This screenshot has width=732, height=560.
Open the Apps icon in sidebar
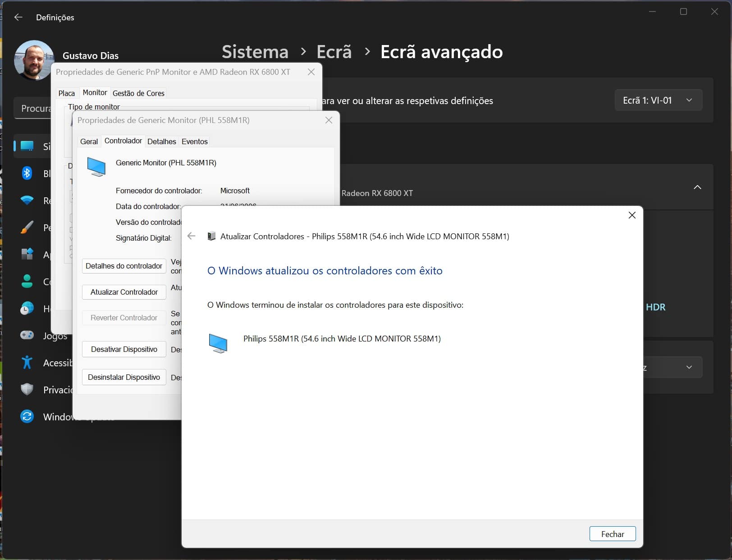click(x=27, y=254)
